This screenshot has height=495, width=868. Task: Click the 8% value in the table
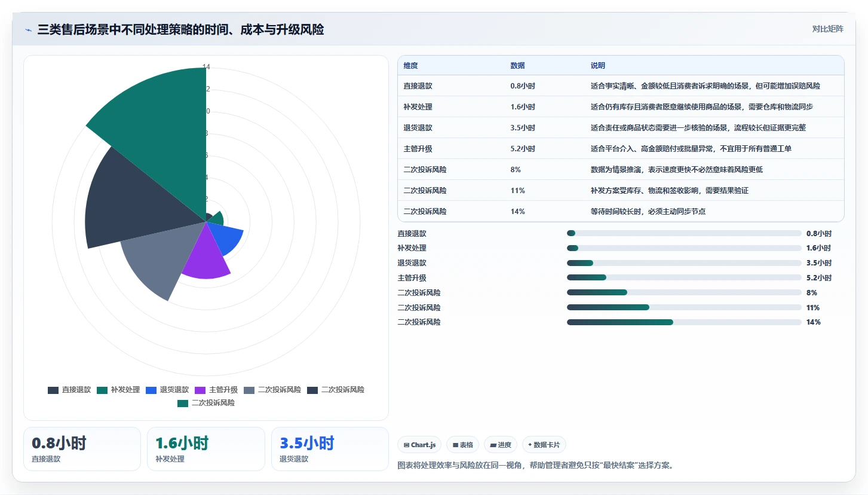coord(516,169)
